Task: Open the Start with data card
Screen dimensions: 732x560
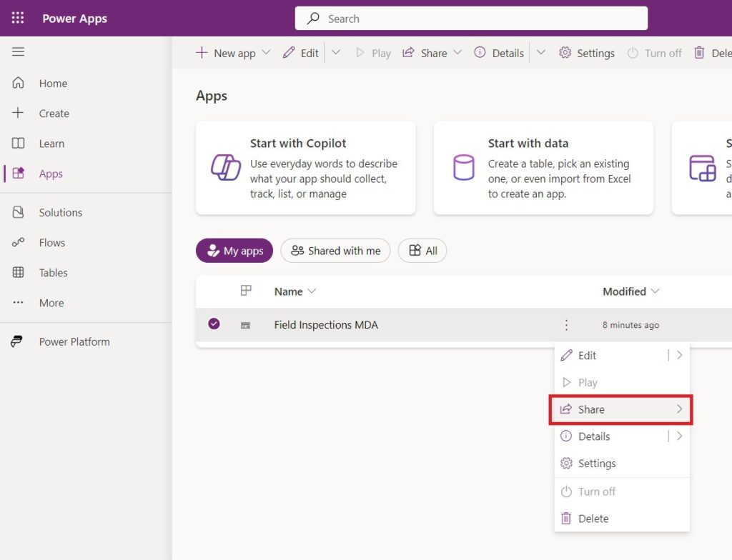Action: tap(543, 168)
